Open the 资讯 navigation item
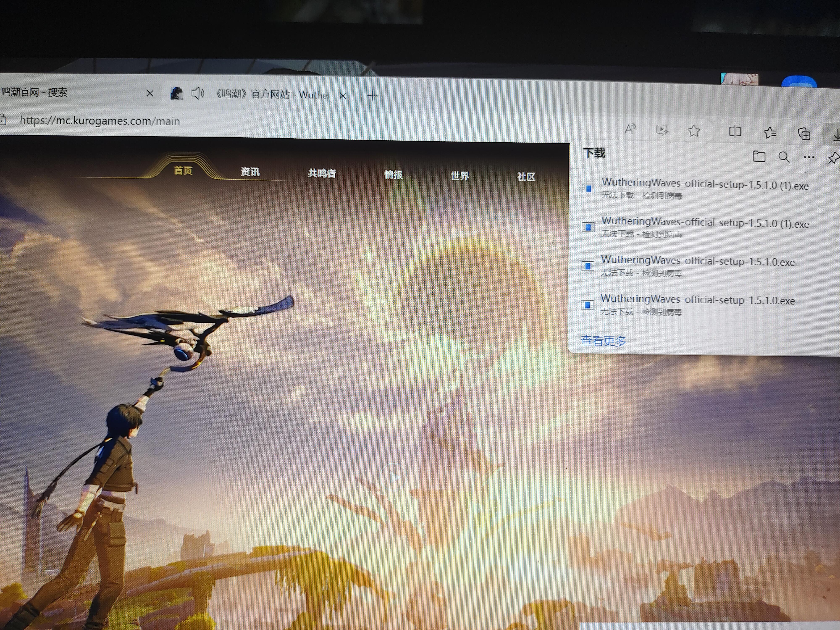 tap(250, 172)
